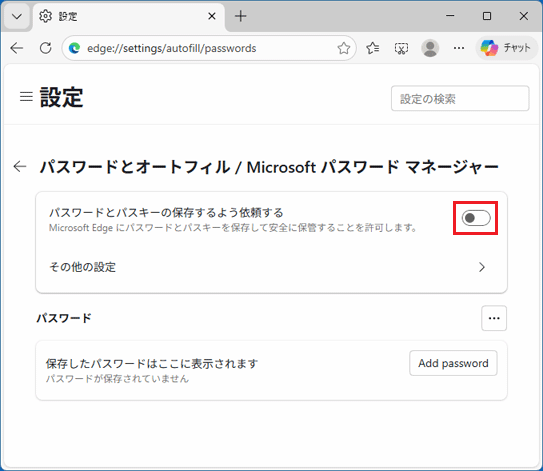543x471 pixels.
Task: Add page to favorites star icon
Action: (344, 48)
